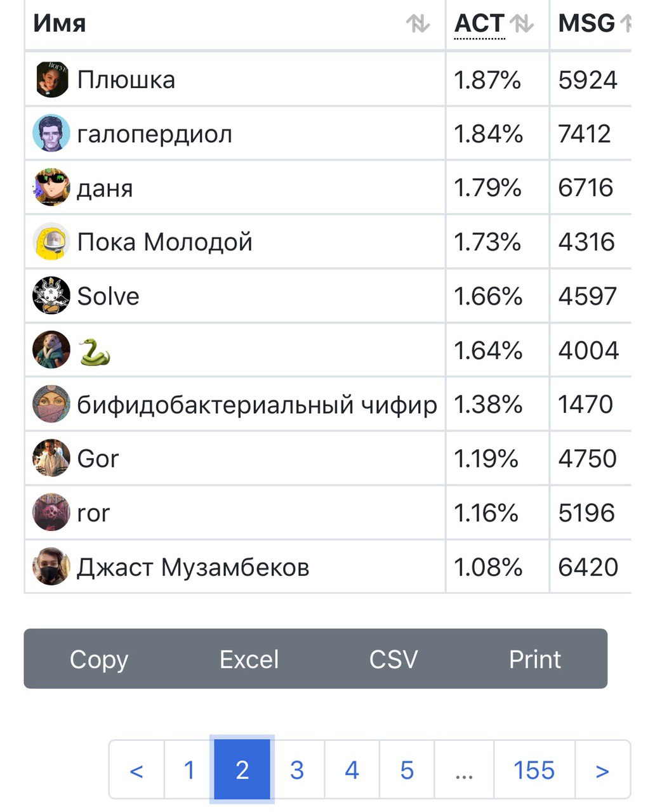Go to the previous page arrow
This screenshot has height=812, width=655.
coord(136,770)
